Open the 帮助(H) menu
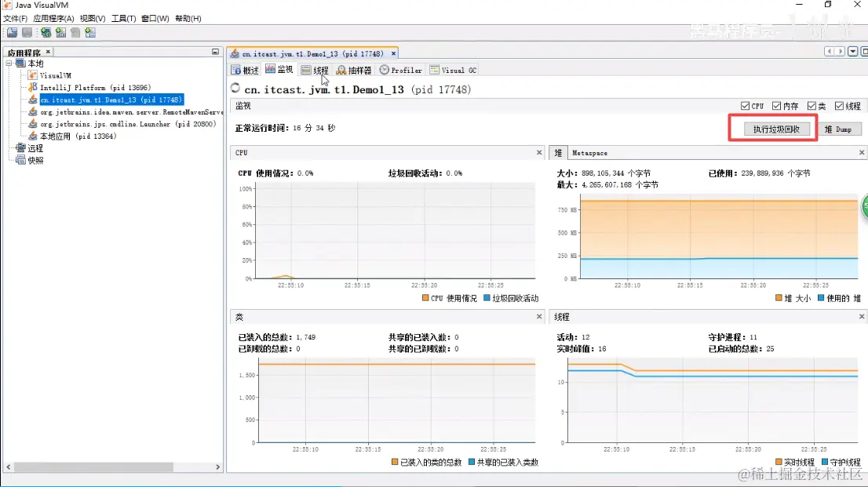 188,18
